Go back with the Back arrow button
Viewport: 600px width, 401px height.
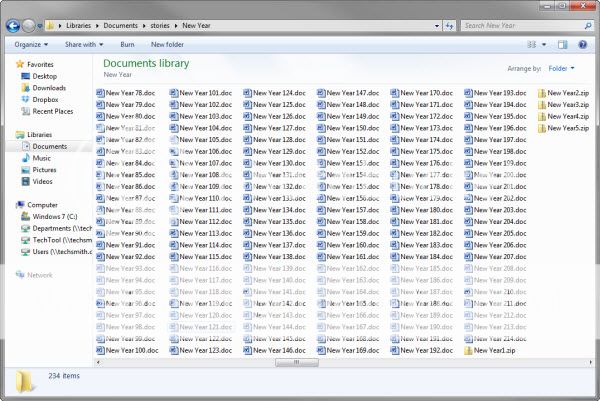point(13,26)
